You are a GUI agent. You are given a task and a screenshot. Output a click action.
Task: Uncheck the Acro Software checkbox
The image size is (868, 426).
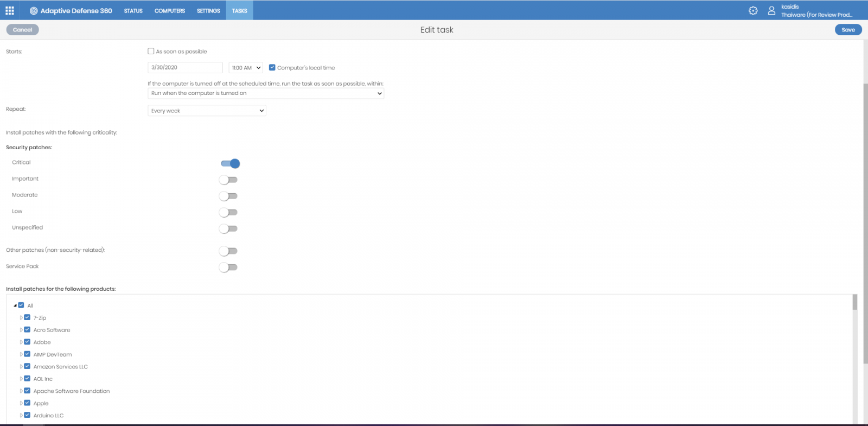point(27,329)
